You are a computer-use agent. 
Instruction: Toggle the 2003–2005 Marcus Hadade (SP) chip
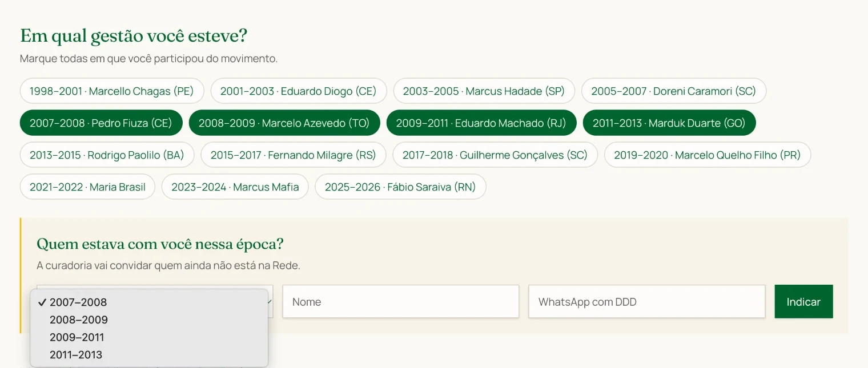pos(484,91)
